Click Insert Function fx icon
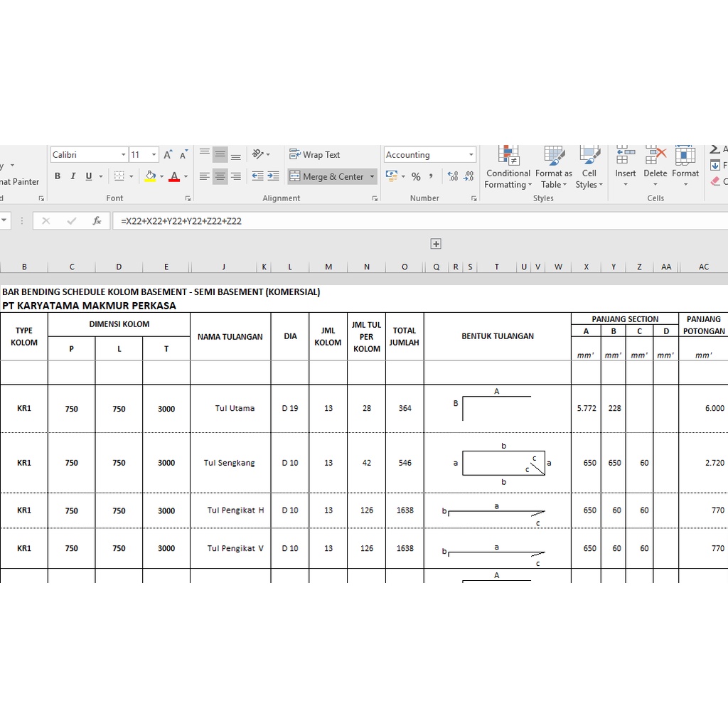Image resolution: width=728 pixels, height=728 pixels. (97, 221)
